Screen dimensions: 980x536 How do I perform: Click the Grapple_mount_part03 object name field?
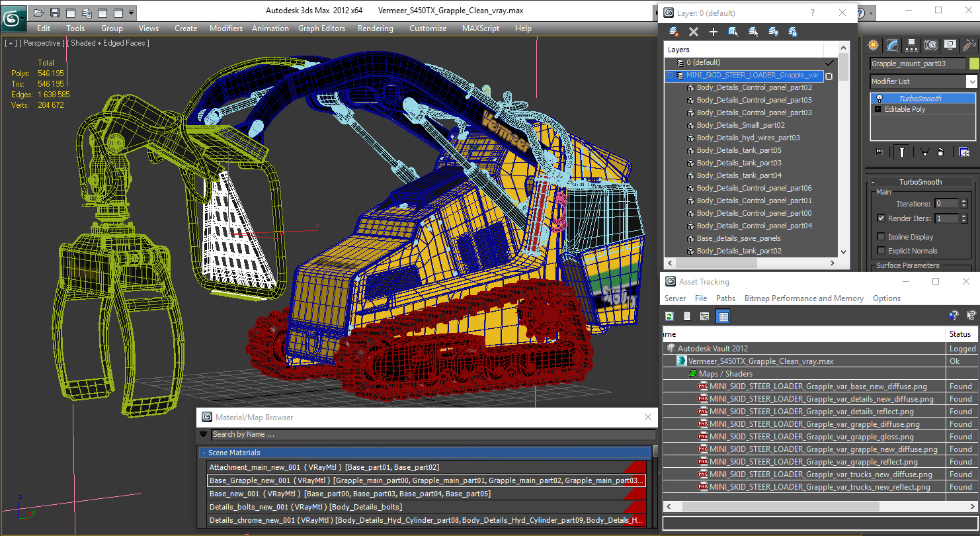(918, 64)
